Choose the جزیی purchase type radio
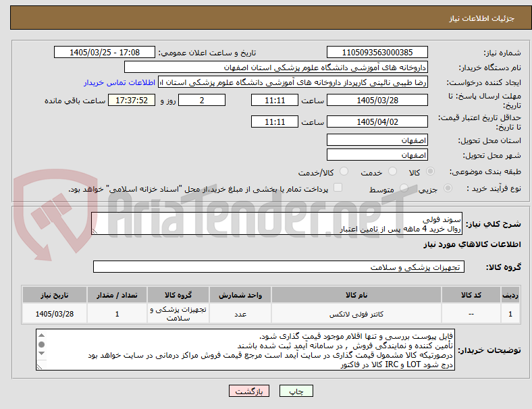 448,188
